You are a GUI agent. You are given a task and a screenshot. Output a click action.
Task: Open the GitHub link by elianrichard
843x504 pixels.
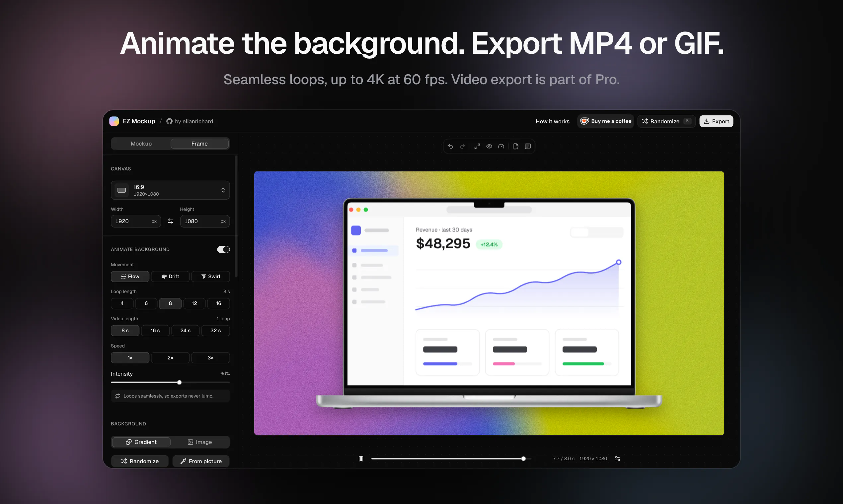pos(190,121)
